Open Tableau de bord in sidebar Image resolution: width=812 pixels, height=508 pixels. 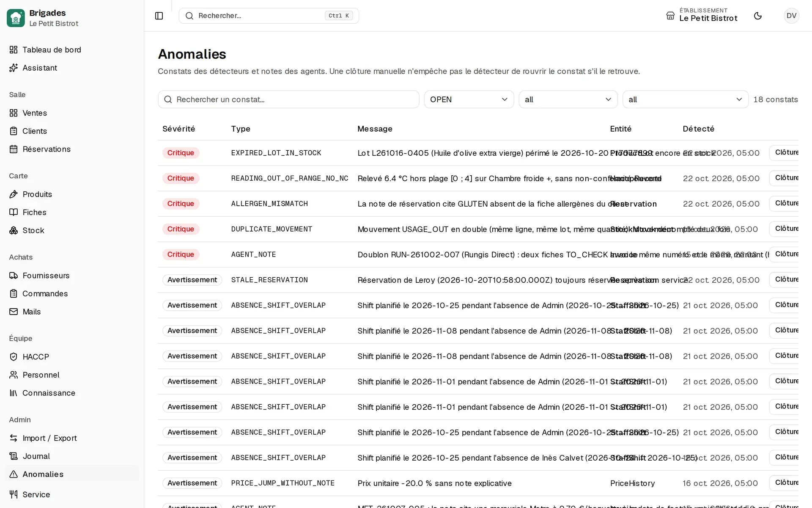[x=72, y=50]
